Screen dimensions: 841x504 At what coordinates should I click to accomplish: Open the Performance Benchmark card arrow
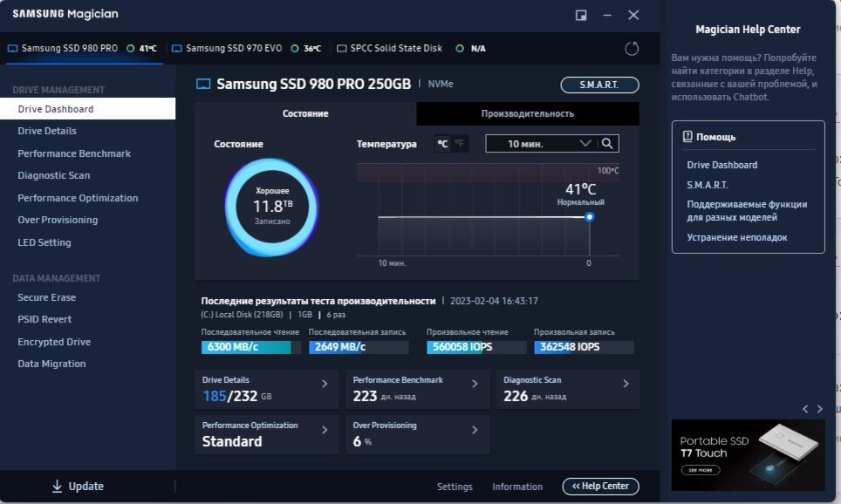click(x=475, y=384)
